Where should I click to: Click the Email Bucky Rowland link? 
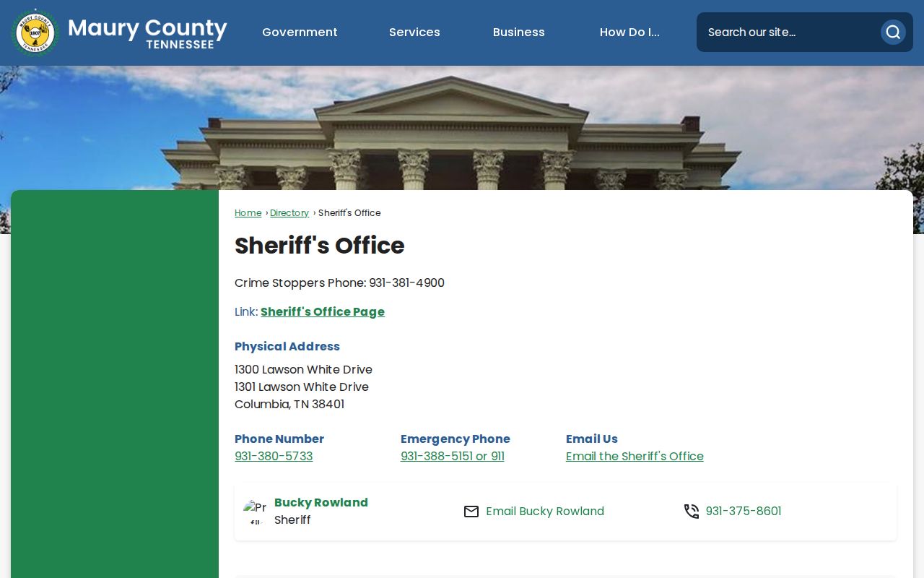(545, 512)
